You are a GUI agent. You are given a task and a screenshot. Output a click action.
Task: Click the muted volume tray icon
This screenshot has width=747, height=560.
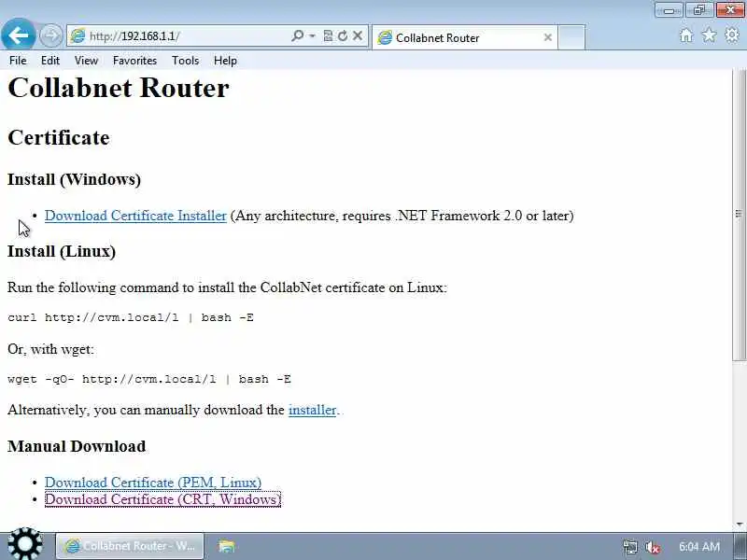coord(652,547)
